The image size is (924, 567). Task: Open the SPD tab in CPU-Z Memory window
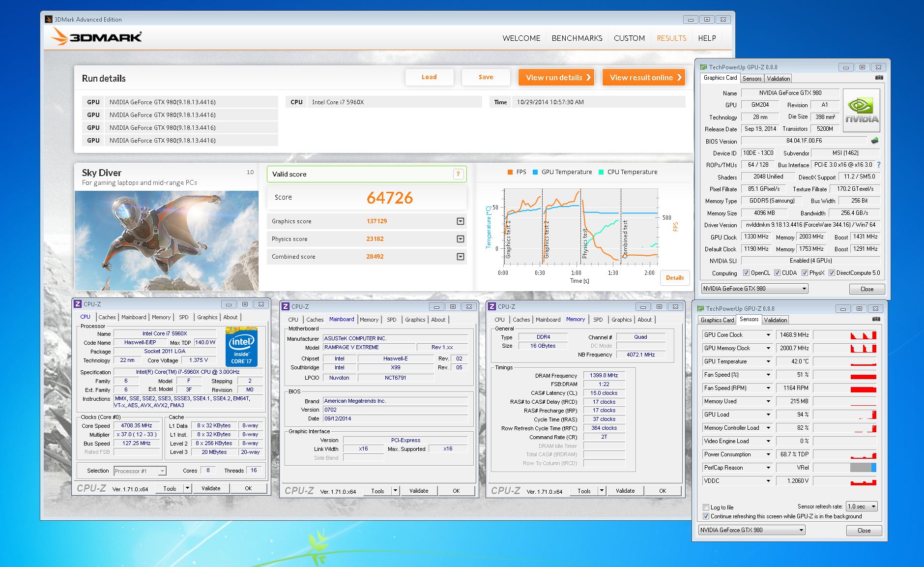click(x=598, y=320)
